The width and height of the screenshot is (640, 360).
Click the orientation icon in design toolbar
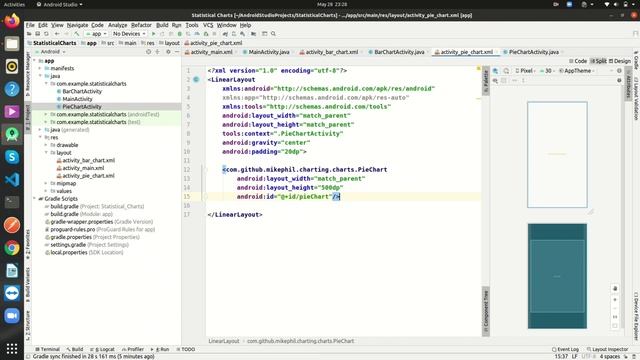click(506, 71)
